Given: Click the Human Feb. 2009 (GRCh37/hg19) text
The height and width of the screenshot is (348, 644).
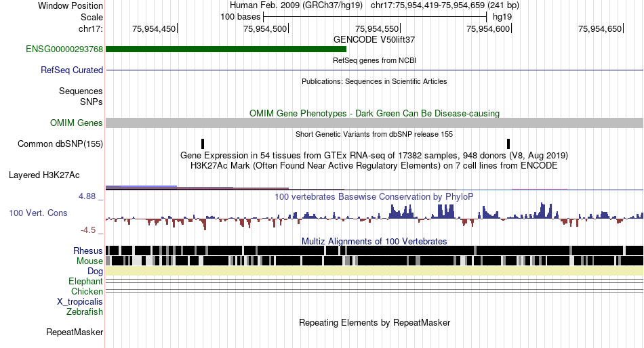Looking at the screenshot, I should click(296, 5).
